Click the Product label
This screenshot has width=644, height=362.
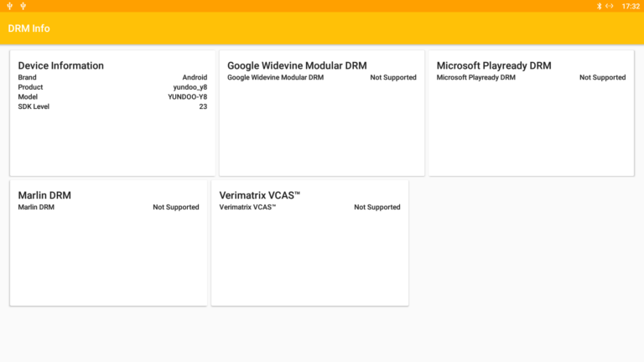30,87
